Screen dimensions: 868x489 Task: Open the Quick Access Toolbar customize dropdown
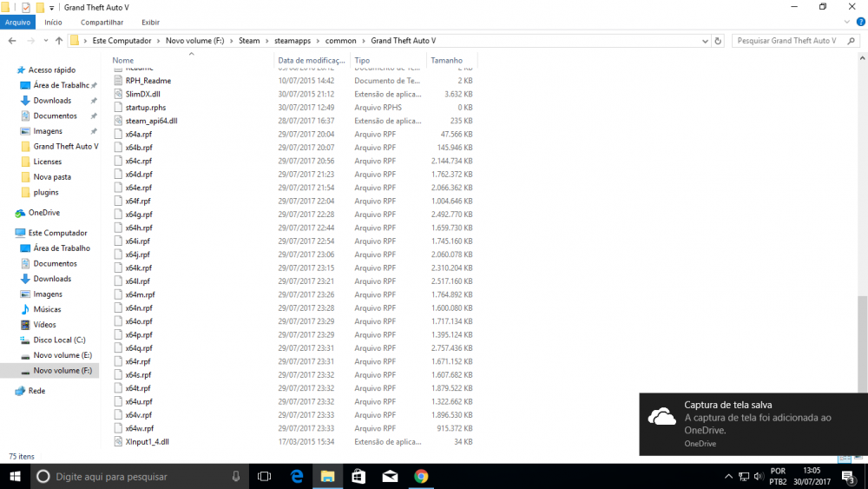coord(51,8)
